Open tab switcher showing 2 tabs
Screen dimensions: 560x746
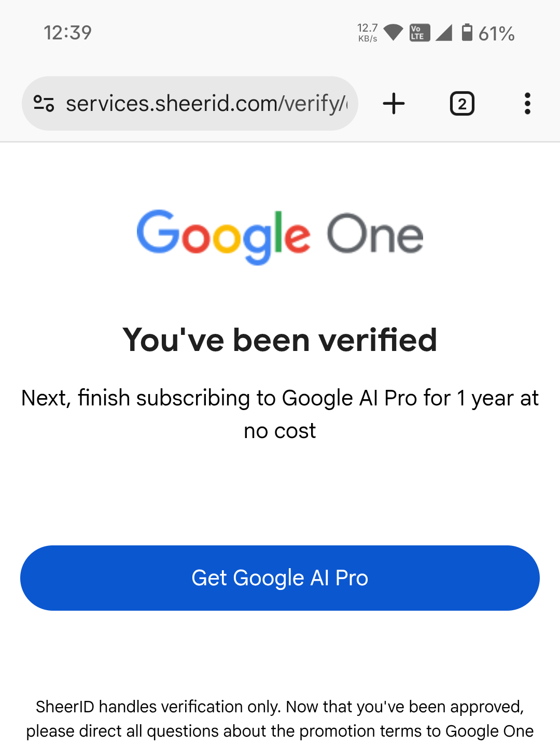462,104
